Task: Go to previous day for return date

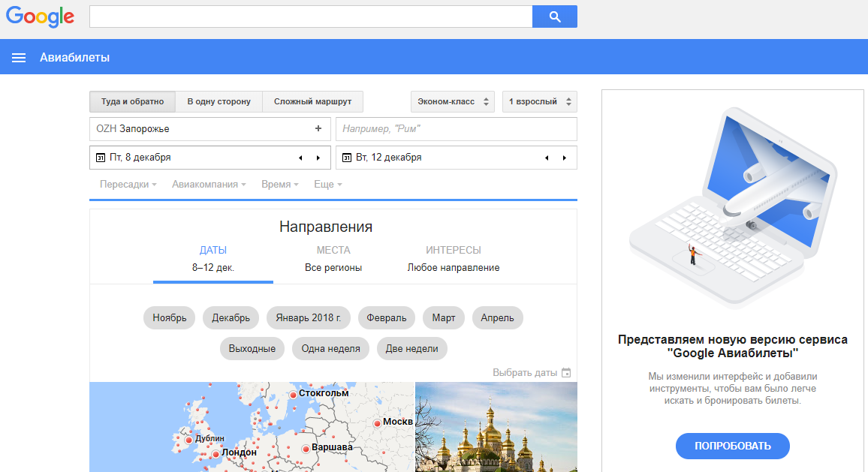Action: click(547, 158)
